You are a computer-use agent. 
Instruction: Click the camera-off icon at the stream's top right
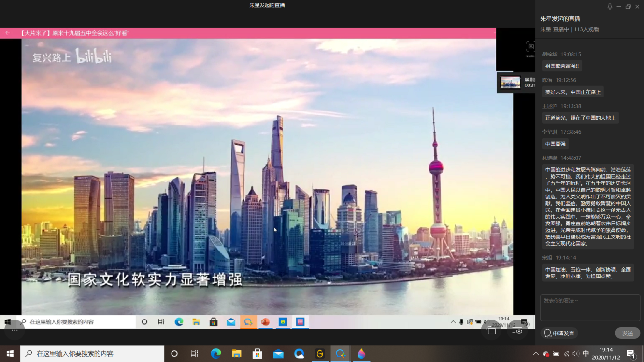click(530, 46)
